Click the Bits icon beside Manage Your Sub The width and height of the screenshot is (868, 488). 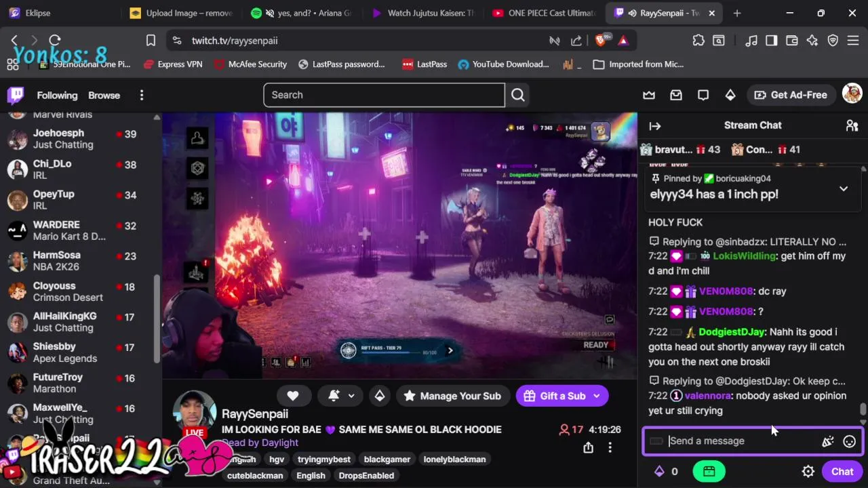[x=380, y=396]
